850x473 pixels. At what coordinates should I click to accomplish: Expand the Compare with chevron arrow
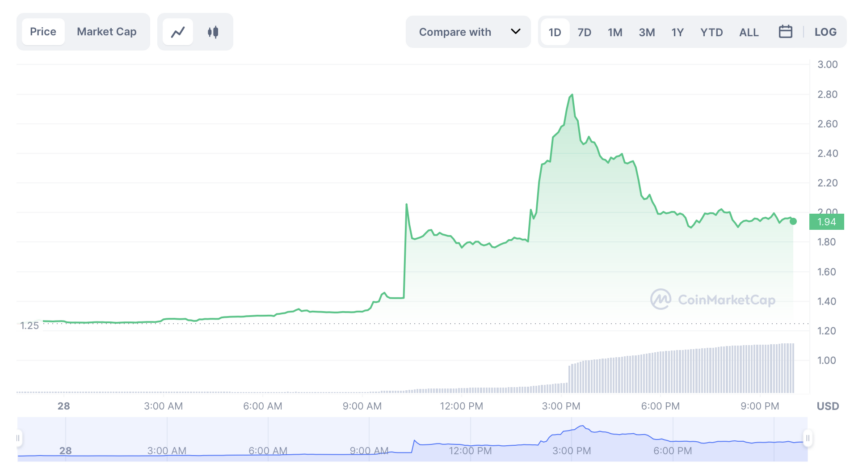pyautogui.click(x=516, y=31)
